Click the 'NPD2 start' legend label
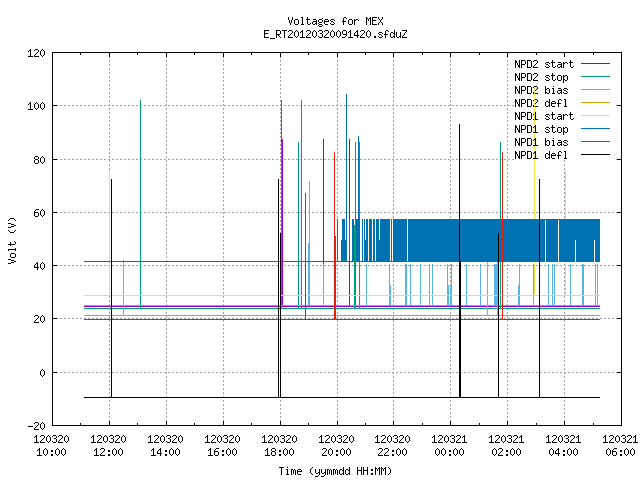The width and height of the screenshot is (640, 480). (544, 64)
